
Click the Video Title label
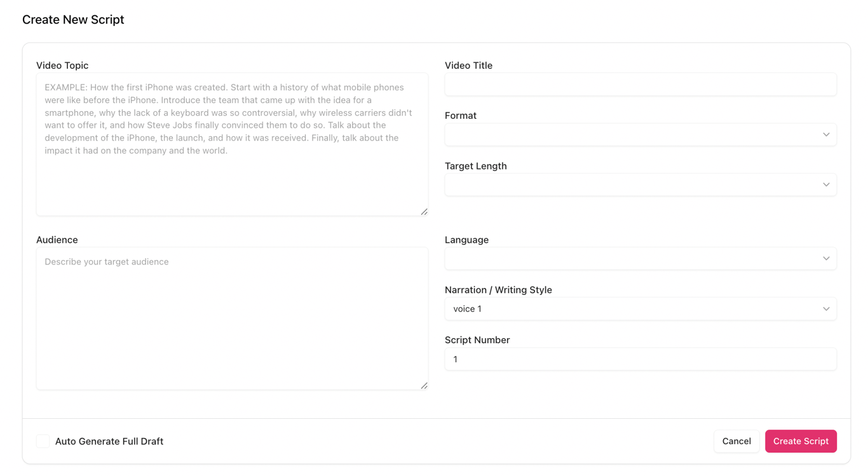pyautogui.click(x=468, y=65)
